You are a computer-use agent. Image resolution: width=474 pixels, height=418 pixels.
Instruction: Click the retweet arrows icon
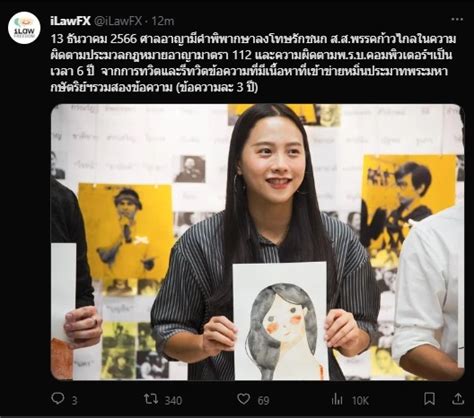pyautogui.click(x=150, y=399)
